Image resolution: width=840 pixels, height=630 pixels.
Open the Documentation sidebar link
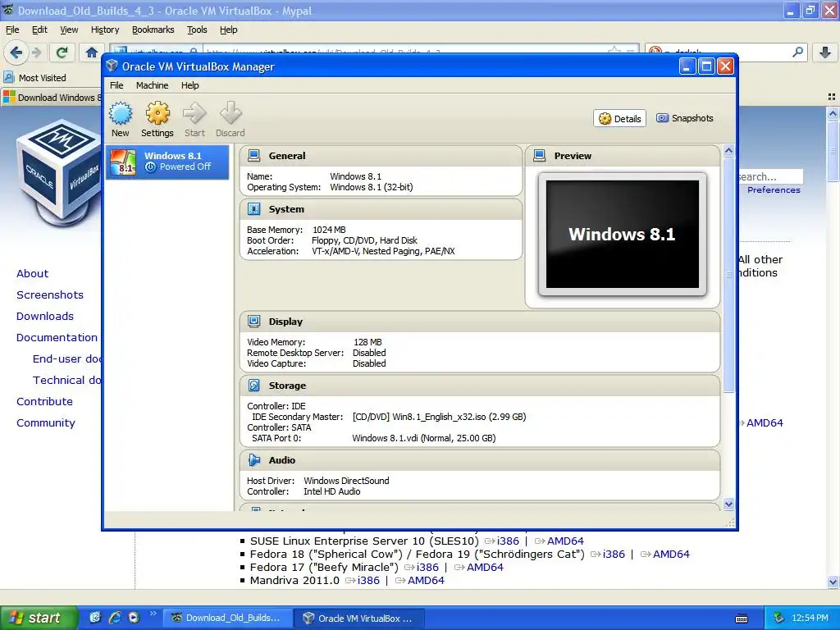pos(57,338)
